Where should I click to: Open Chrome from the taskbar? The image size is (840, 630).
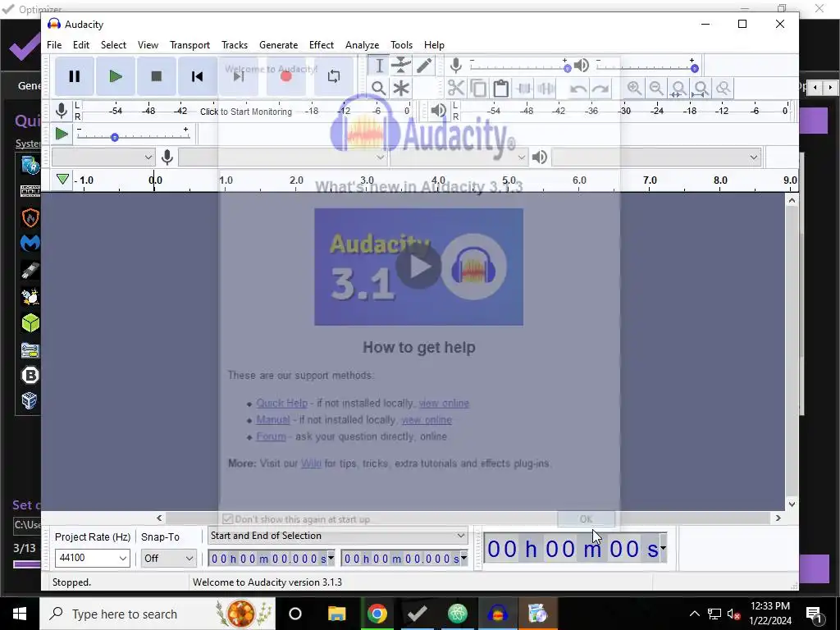pyautogui.click(x=377, y=614)
